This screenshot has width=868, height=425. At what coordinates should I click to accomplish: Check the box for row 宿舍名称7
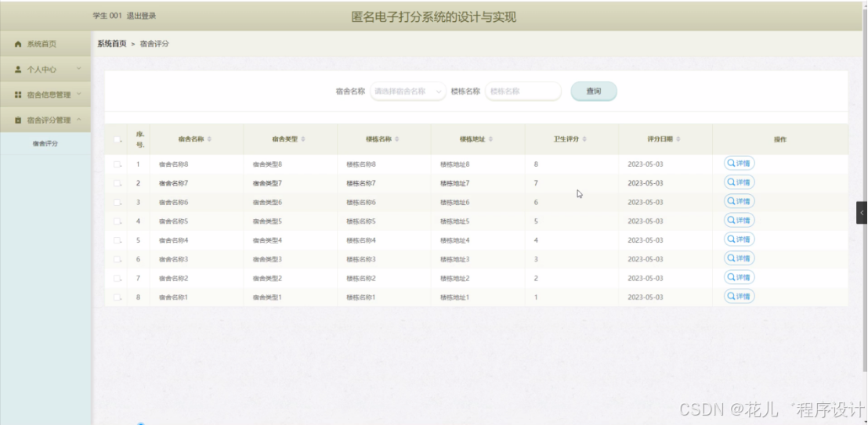tap(117, 183)
